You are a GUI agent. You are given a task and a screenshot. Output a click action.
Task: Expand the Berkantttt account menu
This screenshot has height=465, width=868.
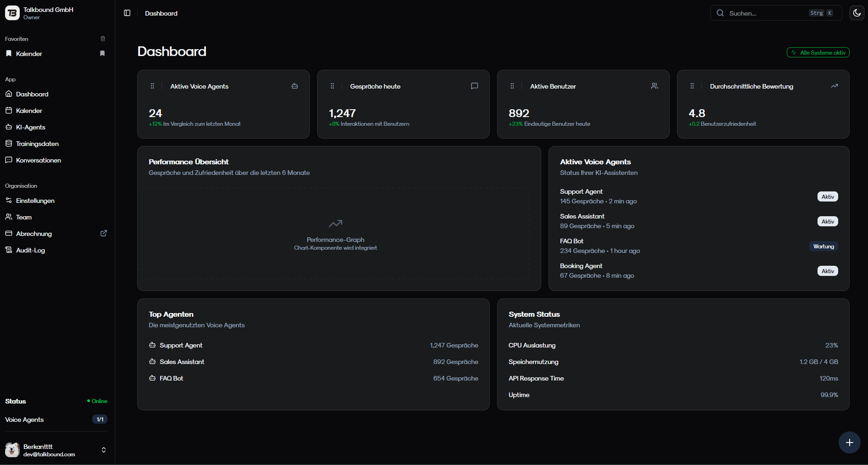[x=104, y=450]
